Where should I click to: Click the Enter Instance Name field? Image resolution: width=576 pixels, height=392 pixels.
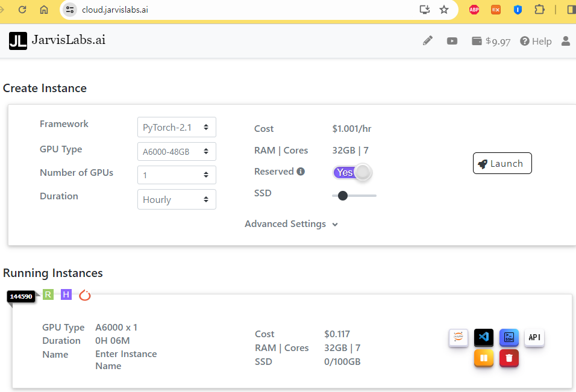click(126, 359)
